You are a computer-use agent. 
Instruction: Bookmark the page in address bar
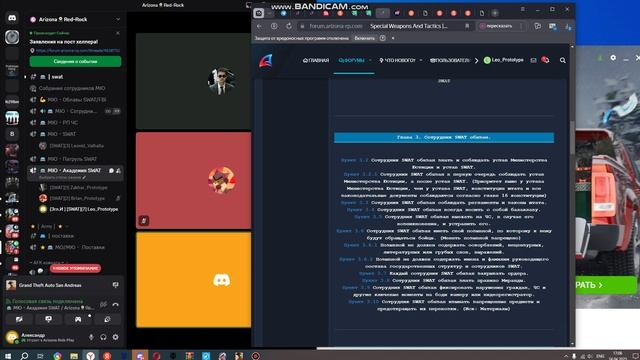(x=467, y=26)
